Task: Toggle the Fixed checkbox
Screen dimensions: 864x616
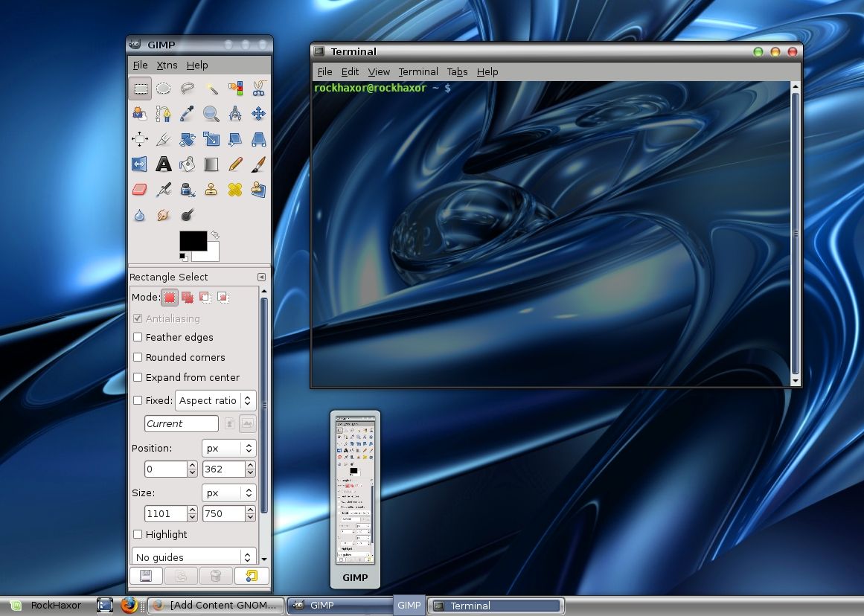Action: point(138,400)
